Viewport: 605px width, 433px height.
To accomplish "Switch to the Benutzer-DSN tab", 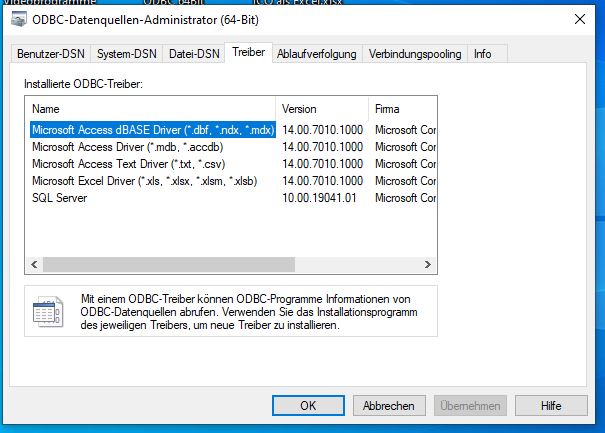I will click(x=51, y=54).
